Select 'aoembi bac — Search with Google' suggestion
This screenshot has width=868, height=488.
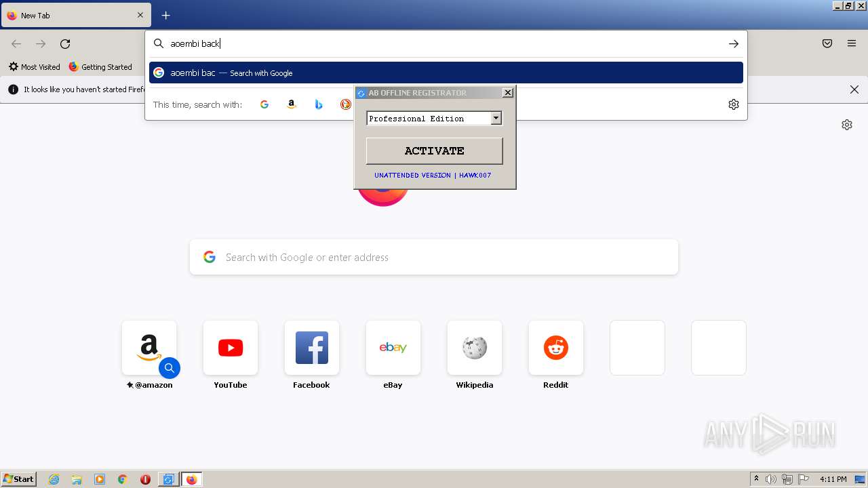446,73
